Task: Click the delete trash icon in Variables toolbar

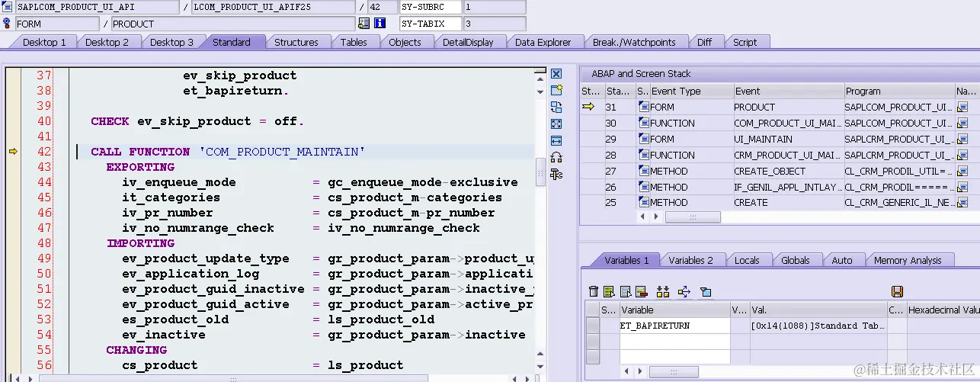Action: click(x=594, y=291)
